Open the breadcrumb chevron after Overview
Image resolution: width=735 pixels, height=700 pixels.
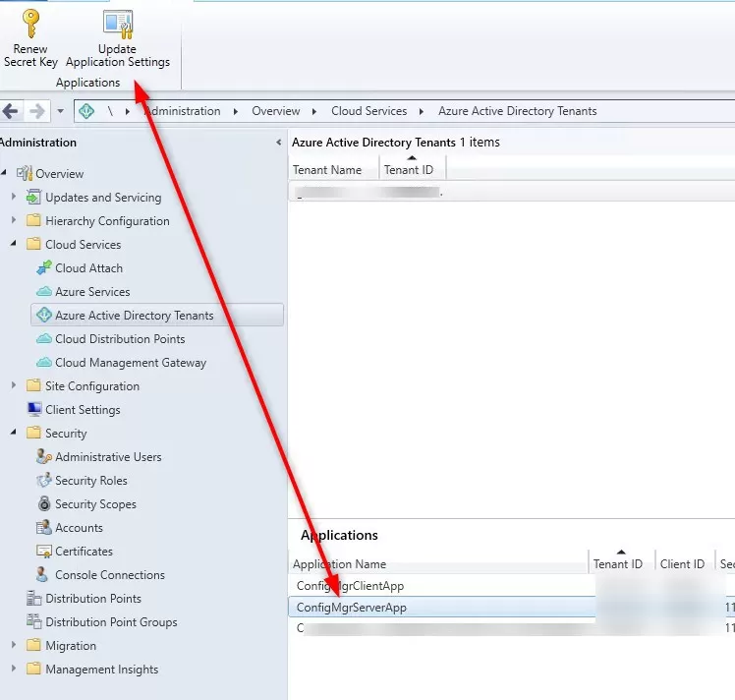pyautogui.click(x=314, y=112)
